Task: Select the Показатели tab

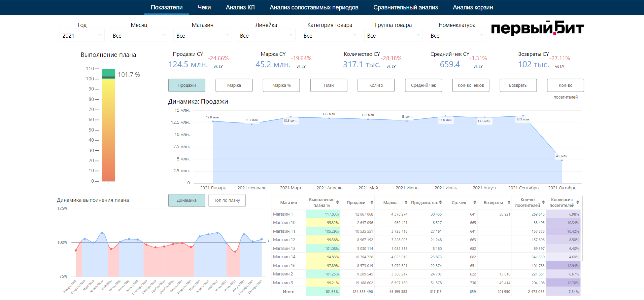Action: point(167,7)
